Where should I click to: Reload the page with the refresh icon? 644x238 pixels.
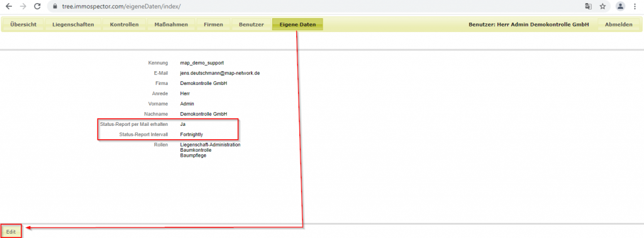click(x=37, y=6)
